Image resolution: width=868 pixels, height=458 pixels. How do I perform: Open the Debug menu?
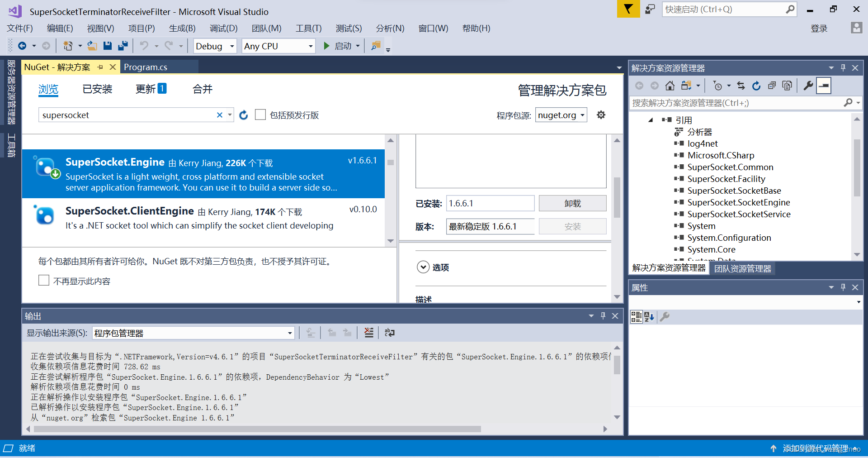point(223,28)
